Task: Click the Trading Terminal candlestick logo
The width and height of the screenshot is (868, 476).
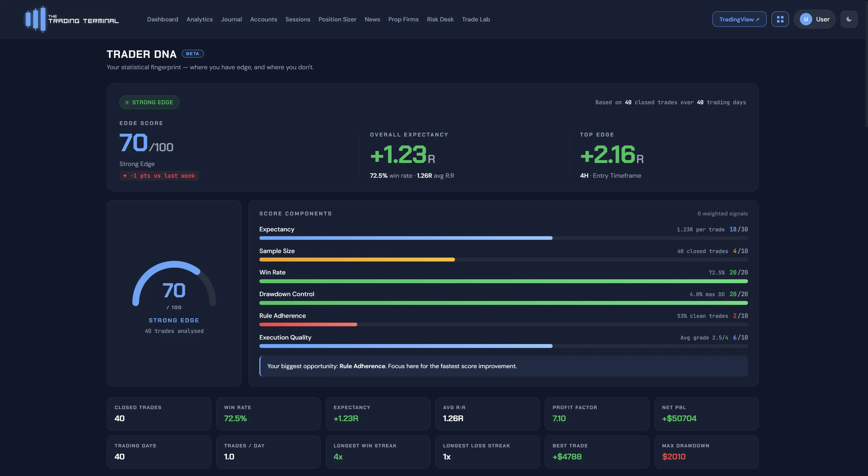Action: coord(72,19)
